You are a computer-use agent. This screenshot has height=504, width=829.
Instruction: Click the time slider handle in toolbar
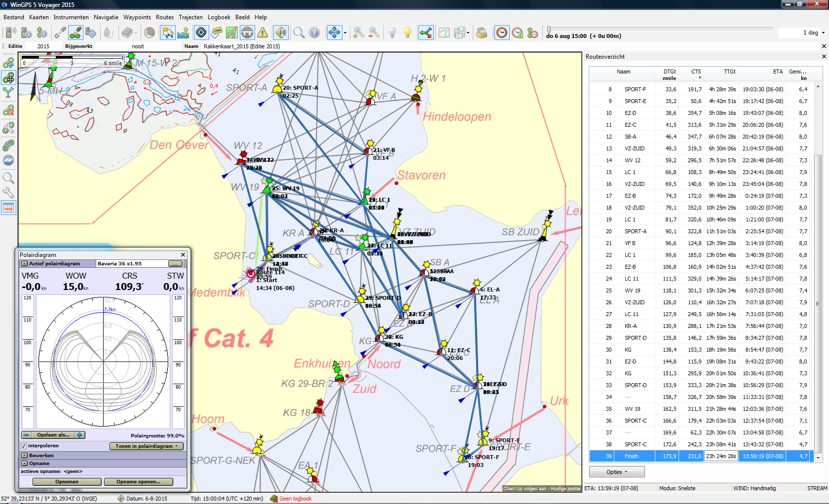549,30
